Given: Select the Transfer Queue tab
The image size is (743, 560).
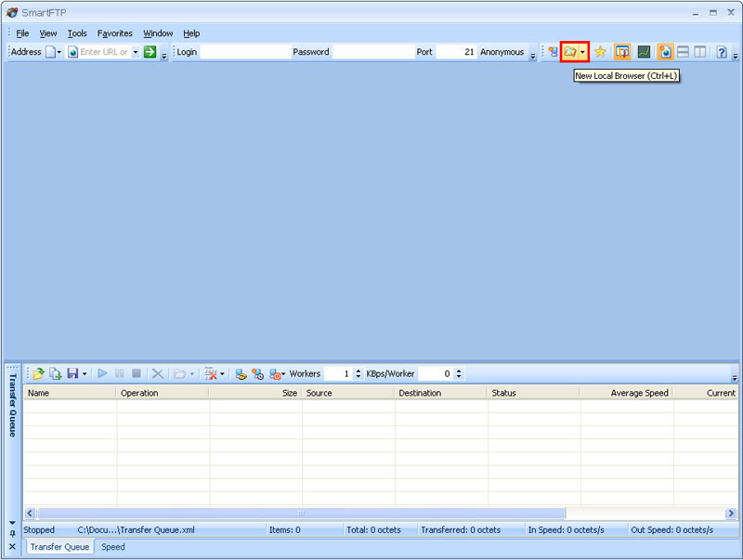Looking at the screenshot, I should (x=59, y=547).
